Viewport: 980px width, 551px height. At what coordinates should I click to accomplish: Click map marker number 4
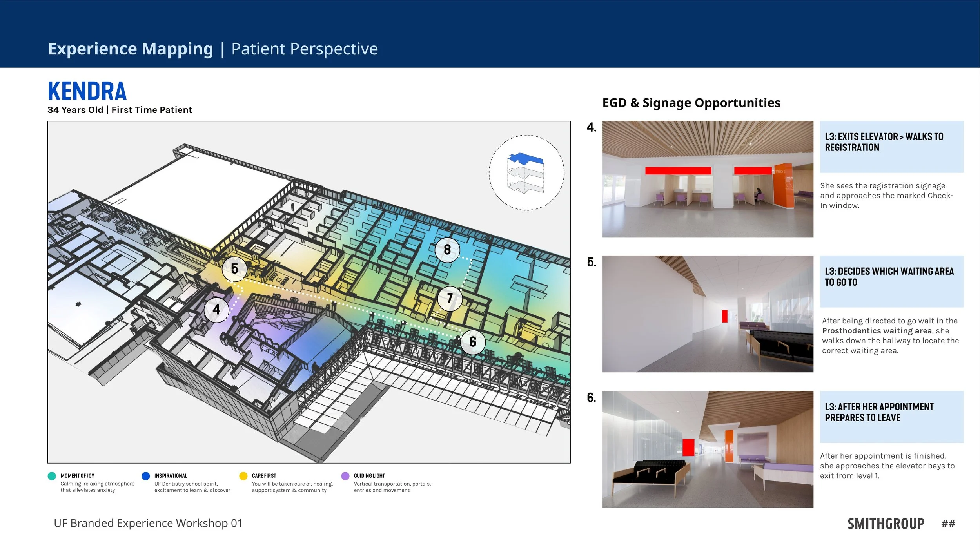(x=216, y=310)
